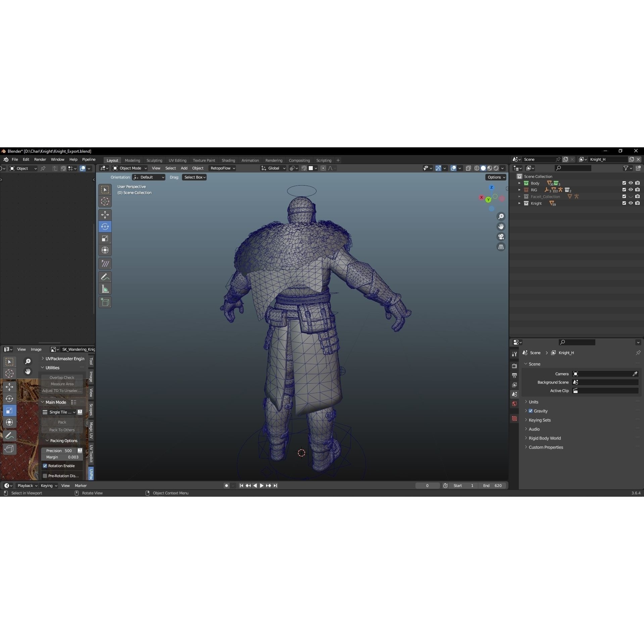Select the Annotate tool
The image size is (644, 644).
(105, 277)
